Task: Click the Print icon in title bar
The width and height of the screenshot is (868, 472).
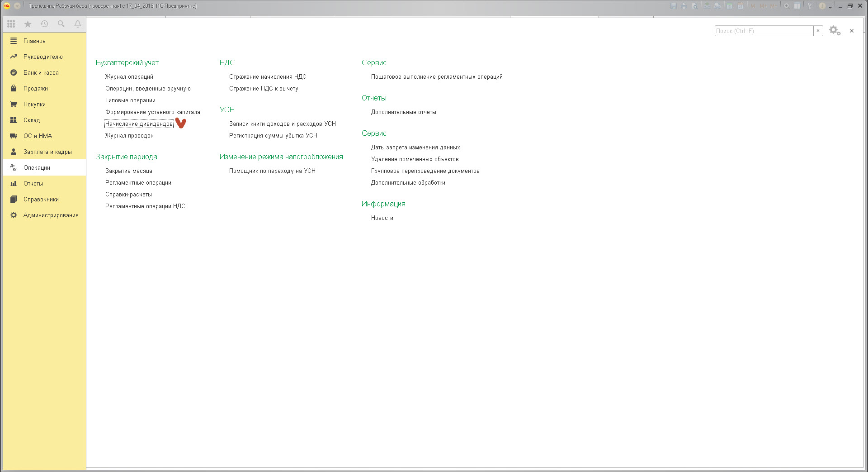Action: click(684, 6)
